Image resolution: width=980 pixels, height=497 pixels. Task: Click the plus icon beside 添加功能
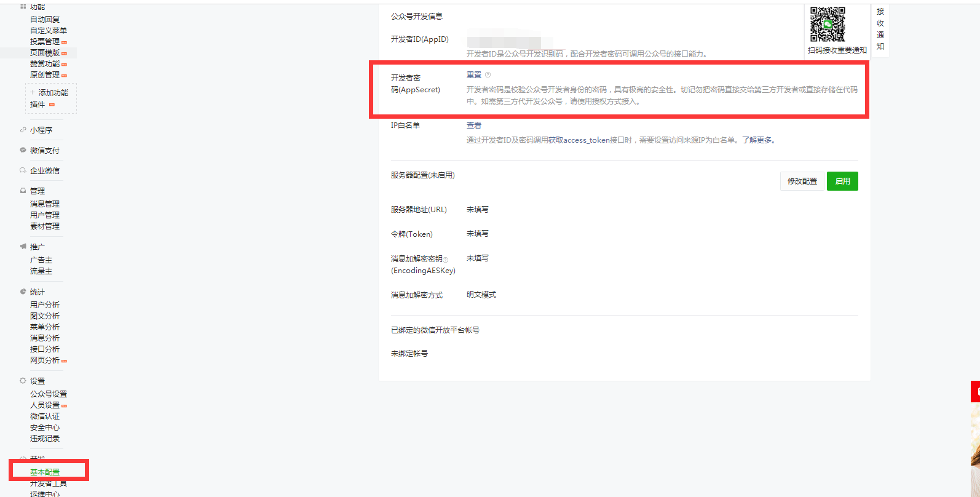[33, 92]
